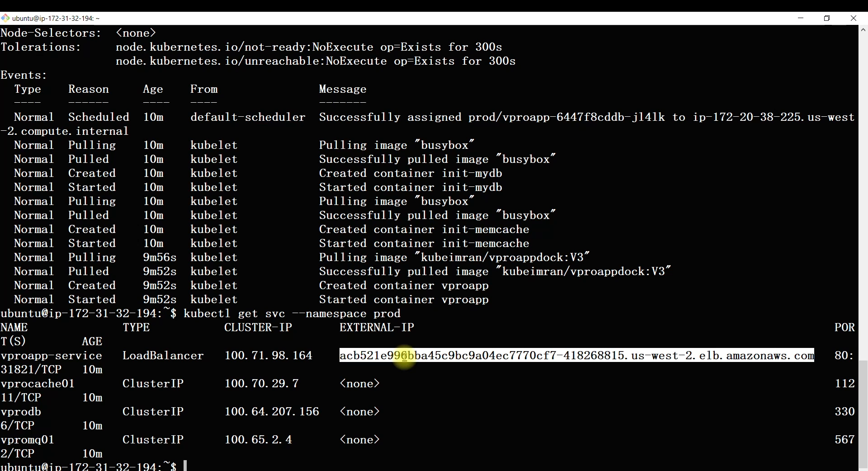This screenshot has height=471, width=868.
Task: Click the 'unreachable:NoExecute' toleration line
Action: (x=316, y=61)
